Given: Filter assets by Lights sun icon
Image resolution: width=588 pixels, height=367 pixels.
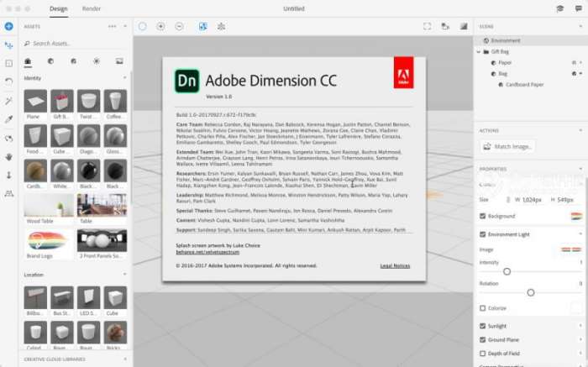Looking at the screenshot, I should point(97,61).
